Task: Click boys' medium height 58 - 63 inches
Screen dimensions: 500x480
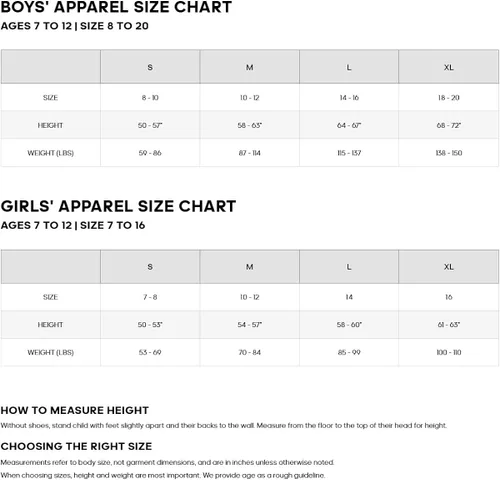Action: 249,125
